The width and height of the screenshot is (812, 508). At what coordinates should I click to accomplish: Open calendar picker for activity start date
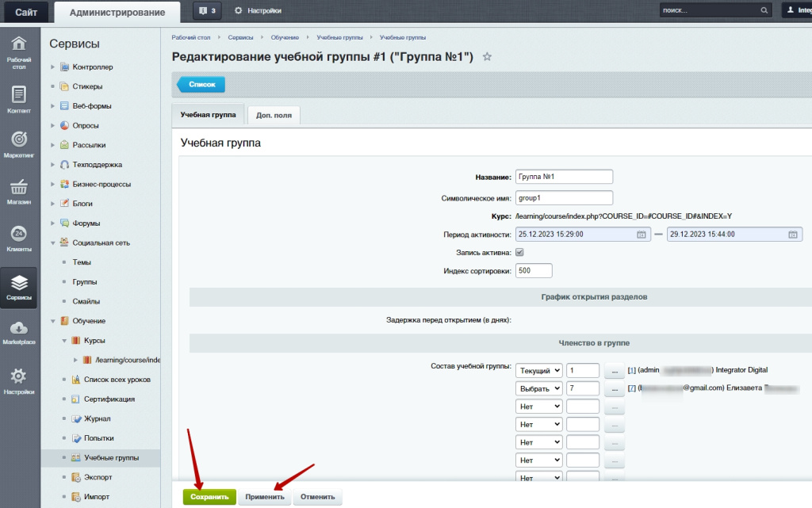(x=641, y=235)
